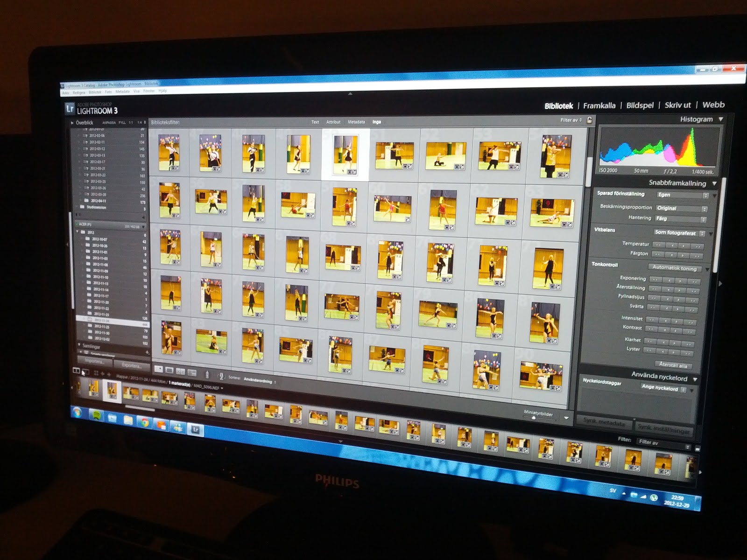
Task: Select Studiosession folder
Action: (x=97, y=207)
